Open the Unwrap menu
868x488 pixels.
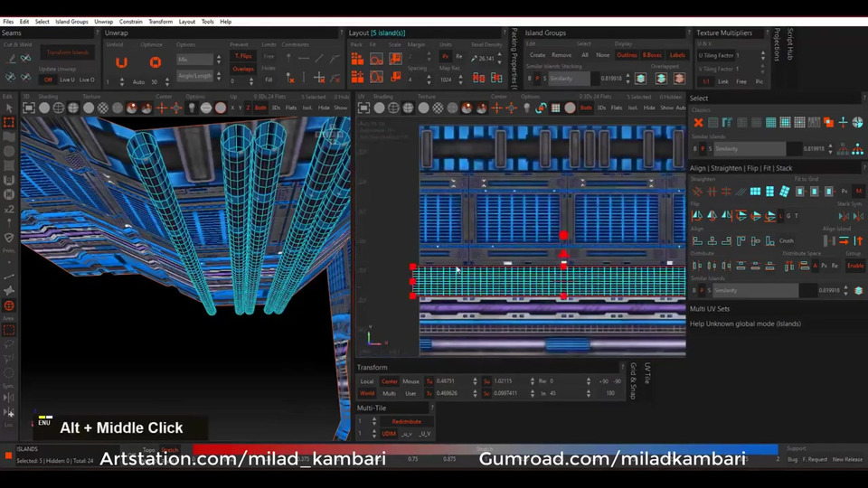103,22
